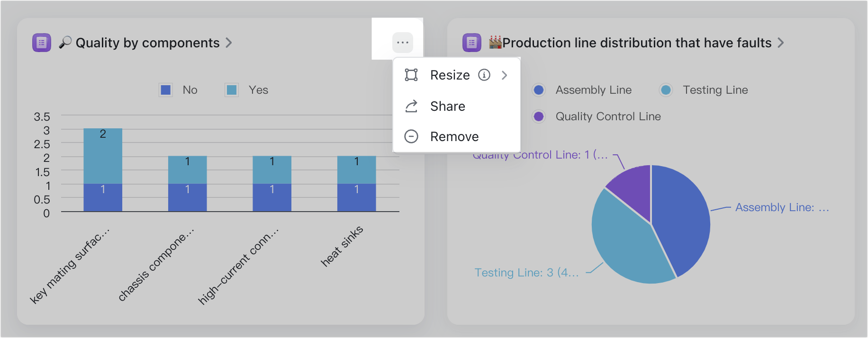Click the 'heat sinks' axis label

click(342, 246)
